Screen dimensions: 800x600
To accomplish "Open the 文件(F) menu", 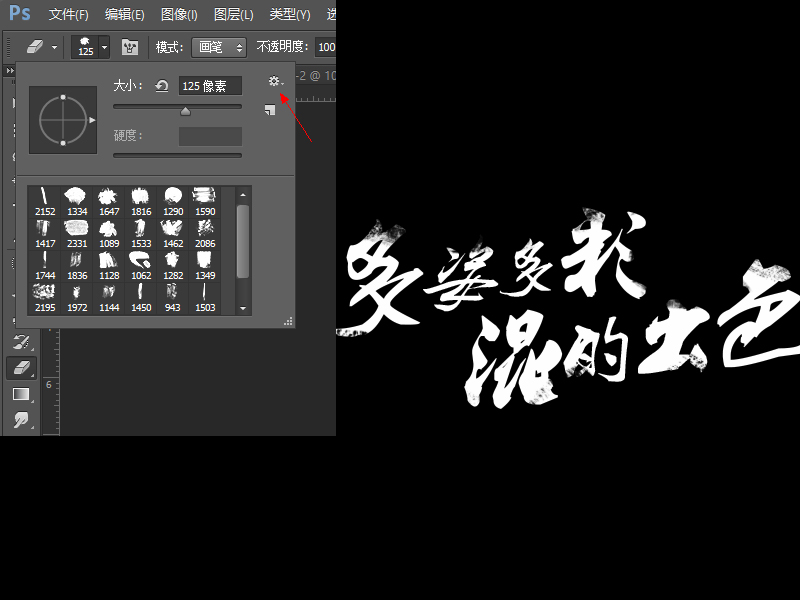I will (x=68, y=14).
